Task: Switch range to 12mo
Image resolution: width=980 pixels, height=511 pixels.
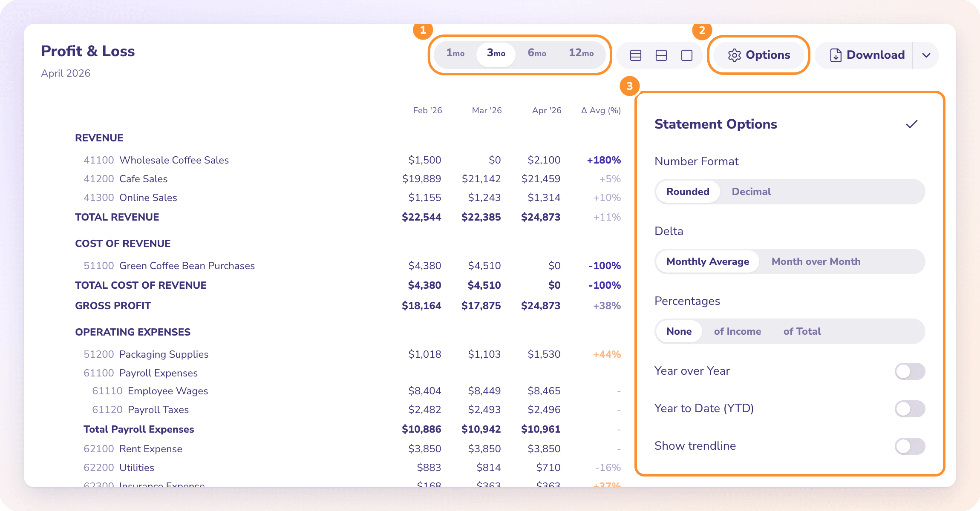Action: pos(581,53)
